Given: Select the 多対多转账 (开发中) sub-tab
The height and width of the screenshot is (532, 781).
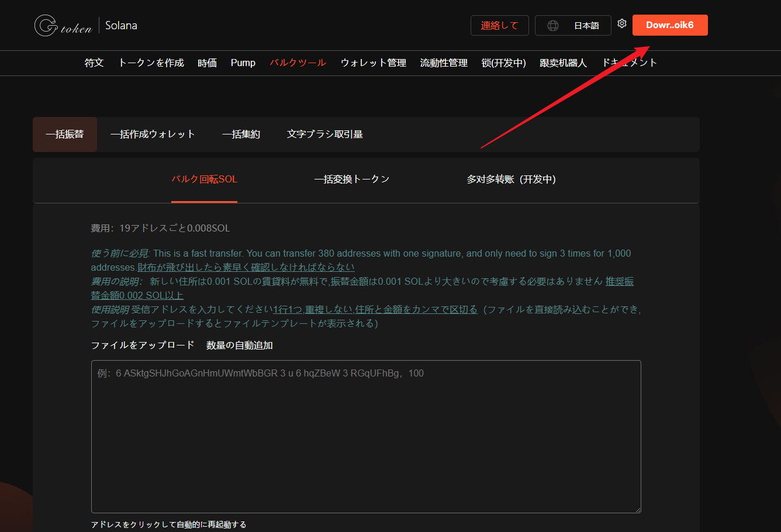Looking at the screenshot, I should [511, 179].
